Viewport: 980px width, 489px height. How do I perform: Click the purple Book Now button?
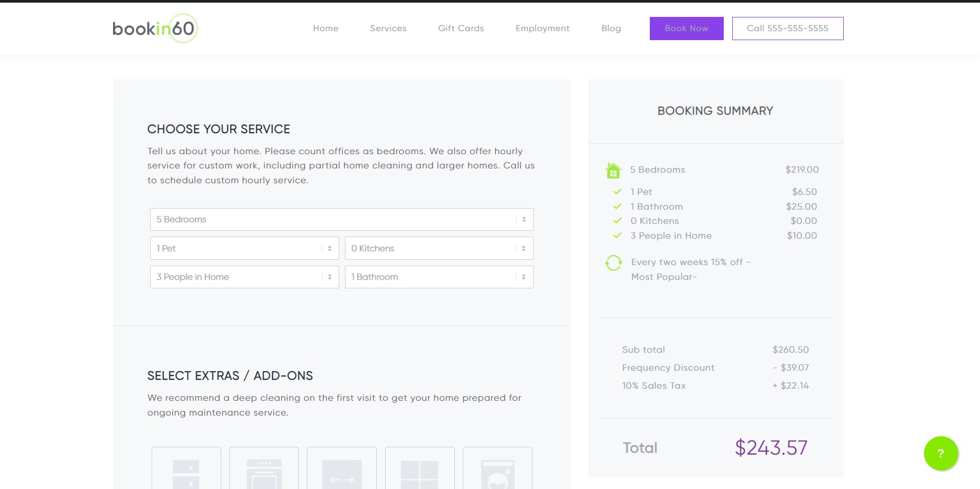pyautogui.click(x=687, y=29)
